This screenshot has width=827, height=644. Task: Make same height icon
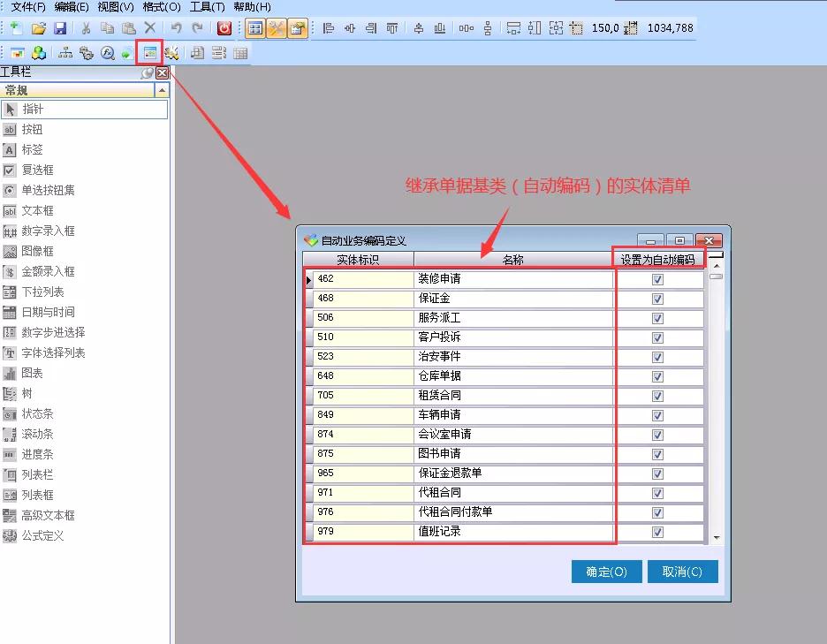(535, 28)
